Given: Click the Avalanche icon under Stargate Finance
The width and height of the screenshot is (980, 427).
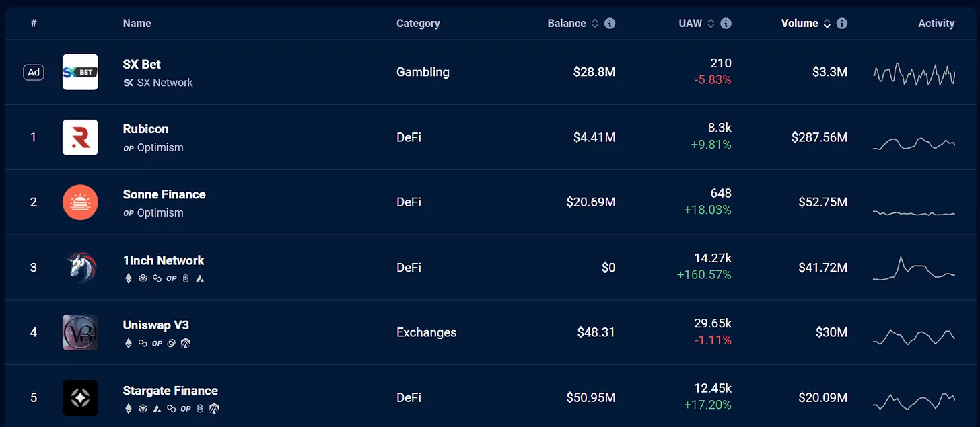Looking at the screenshot, I should 157,408.
